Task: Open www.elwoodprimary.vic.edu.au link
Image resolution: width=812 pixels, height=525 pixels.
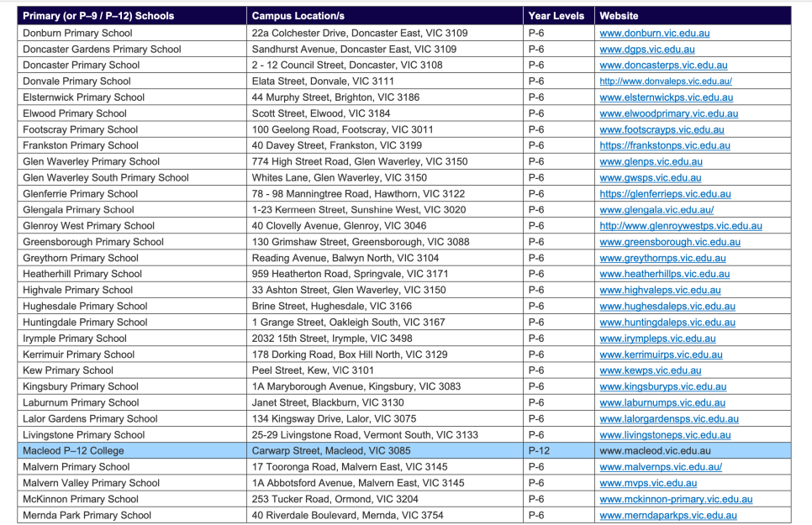Action: click(668, 113)
